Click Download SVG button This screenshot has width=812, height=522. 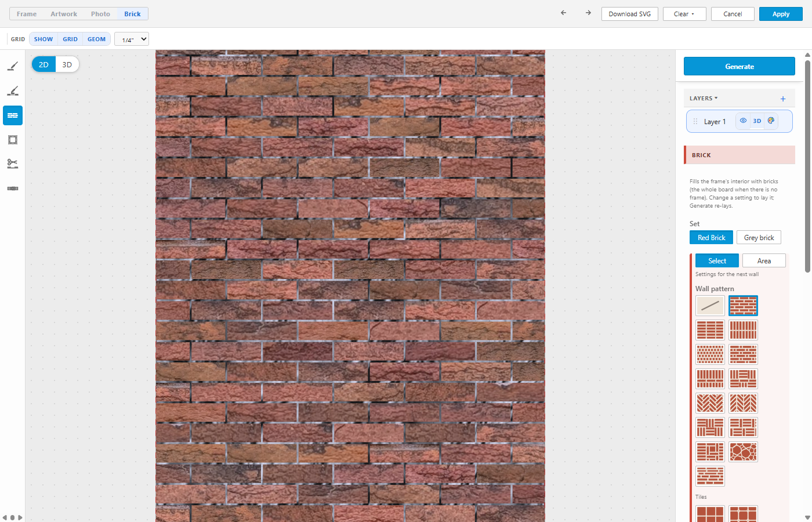[630, 14]
